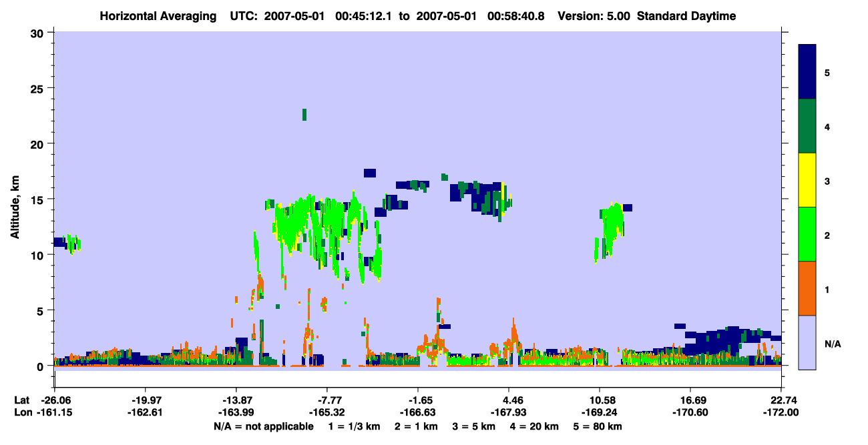Click the 'N/A = not applicable' legend text
Image resolution: width=868 pixels, height=445 pixels.
263,426
